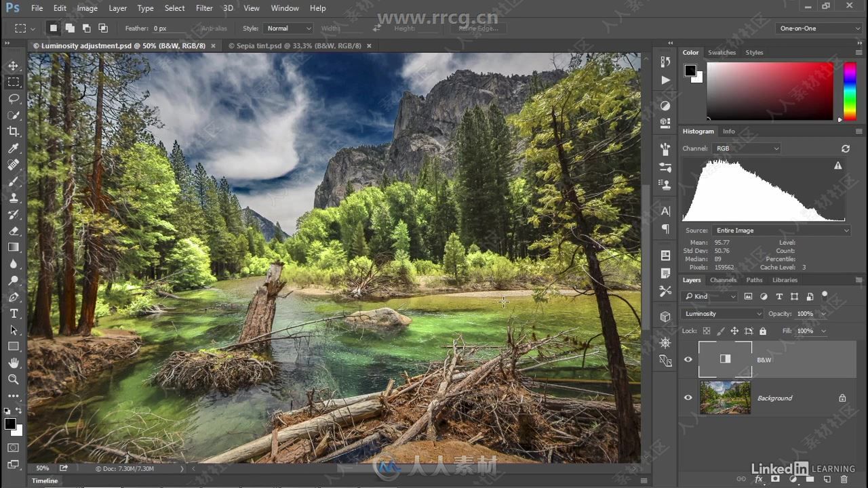The height and width of the screenshot is (488, 868).
Task: Refresh the histogram with uncached data
Action: tap(846, 148)
